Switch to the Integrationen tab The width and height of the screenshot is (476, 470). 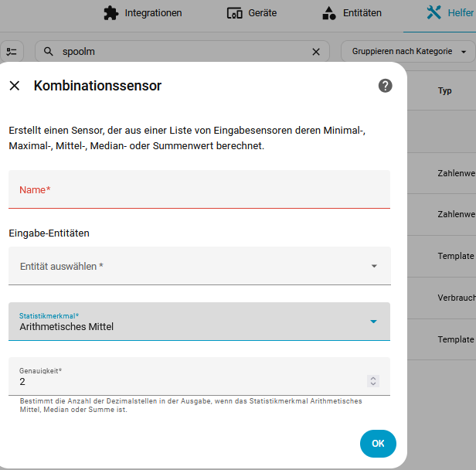click(x=143, y=13)
